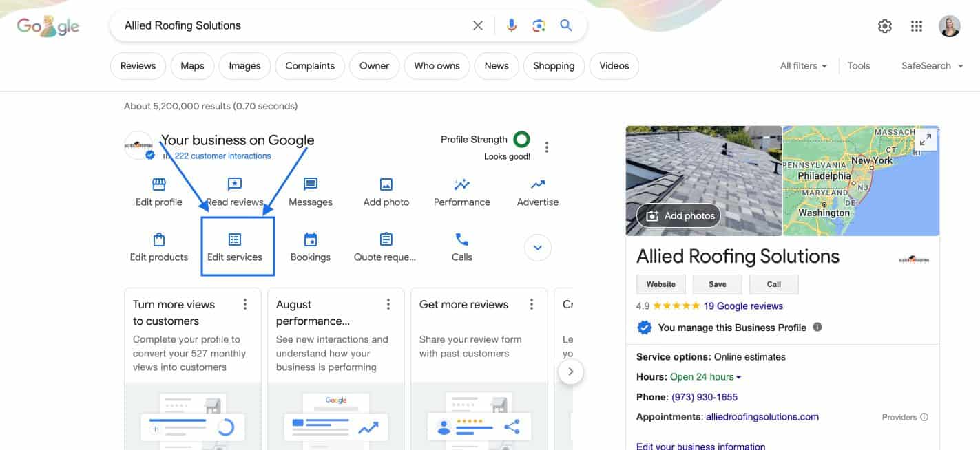Click info icon beside You manage this Business Profile
Image resolution: width=980 pixels, height=450 pixels.
tap(817, 327)
